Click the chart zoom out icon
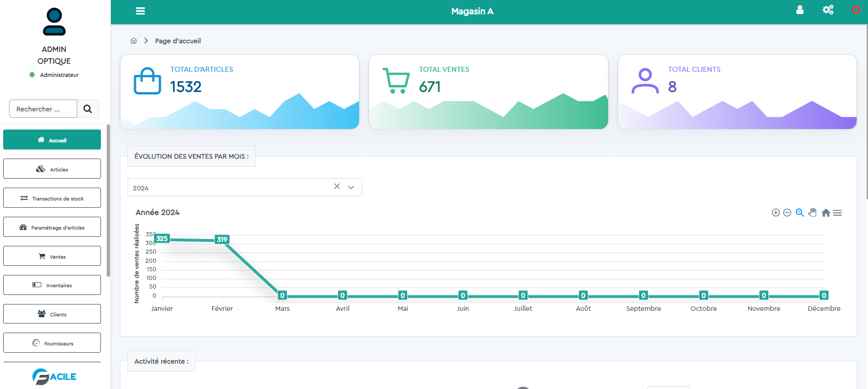Viewport: 868px width, 389px height. (x=787, y=213)
